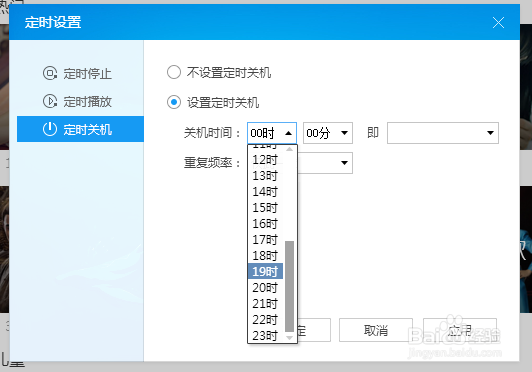Choose 20时 from hour list
This screenshot has width=532, height=372.
pyautogui.click(x=266, y=287)
